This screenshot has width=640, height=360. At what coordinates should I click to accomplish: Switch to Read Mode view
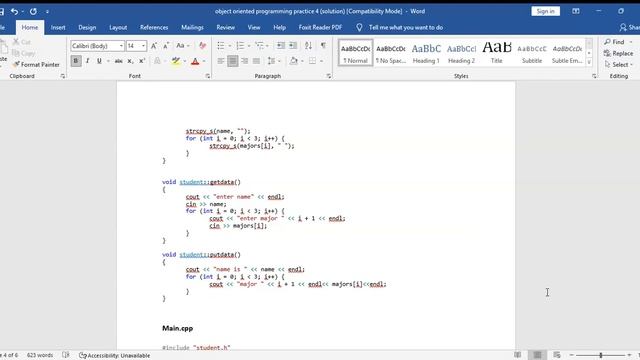point(518,355)
